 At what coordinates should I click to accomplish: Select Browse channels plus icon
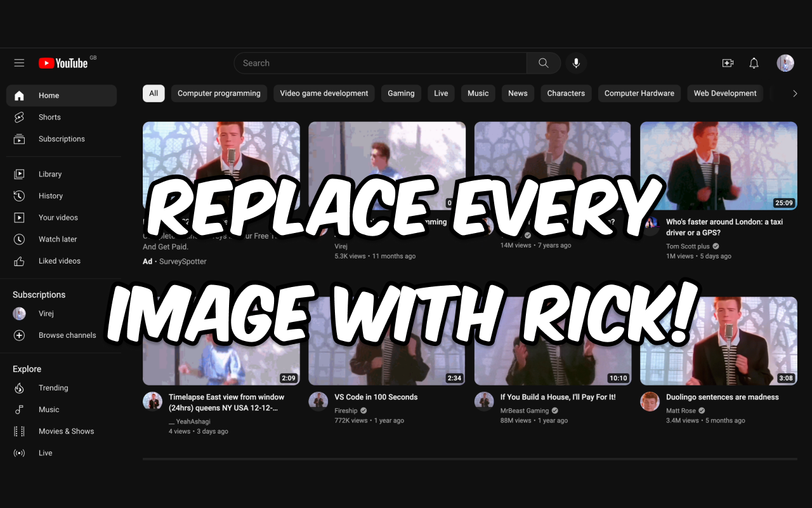click(x=19, y=335)
